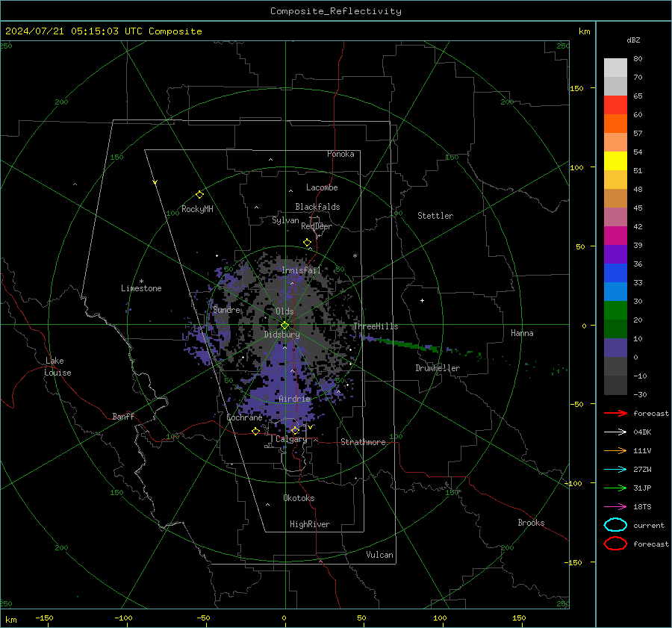Click the yellow diamond marker below Cochrane
The height and width of the screenshot is (628, 672).
(x=256, y=431)
